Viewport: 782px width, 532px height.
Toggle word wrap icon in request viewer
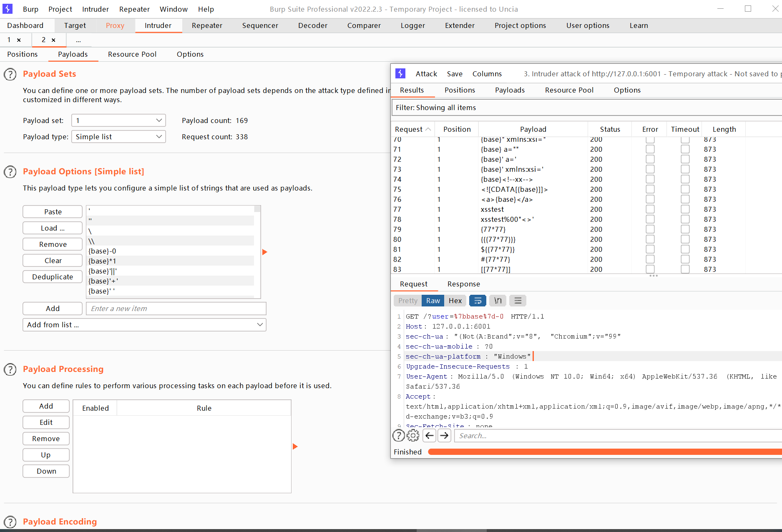click(478, 301)
